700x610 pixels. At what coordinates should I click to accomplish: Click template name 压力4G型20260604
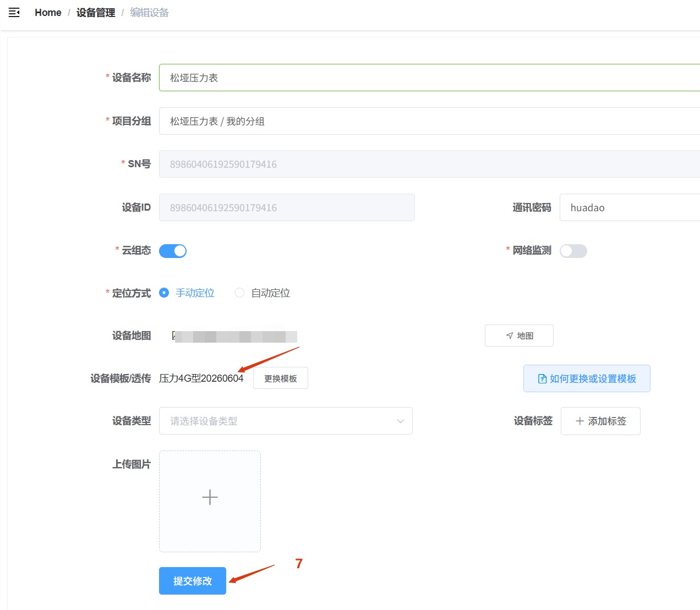pos(201,378)
